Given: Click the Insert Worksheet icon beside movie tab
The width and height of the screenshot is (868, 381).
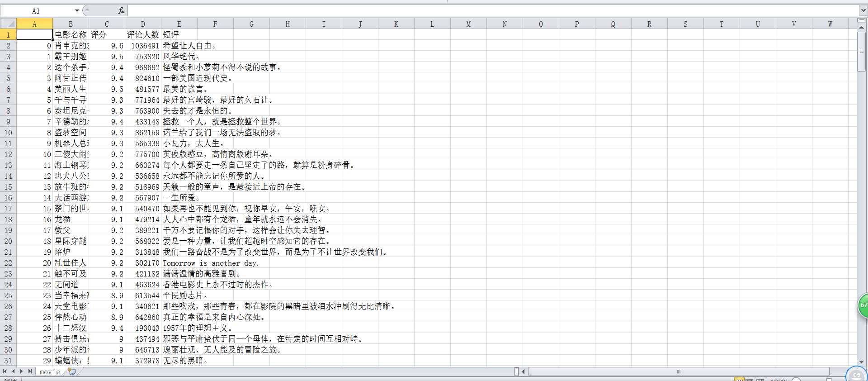Looking at the screenshot, I should point(71,371).
